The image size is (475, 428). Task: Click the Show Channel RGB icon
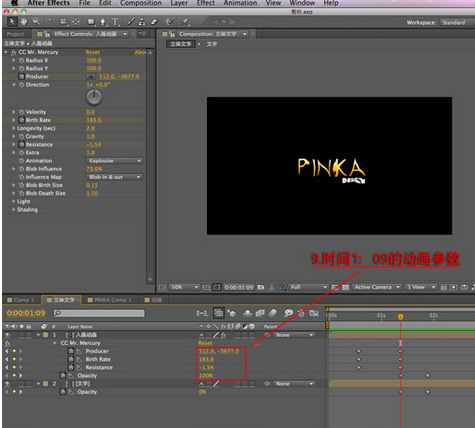pyautogui.click(x=282, y=287)
